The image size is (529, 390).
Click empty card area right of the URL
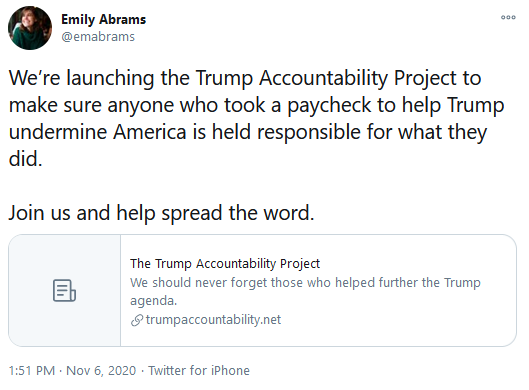(398, 320)
